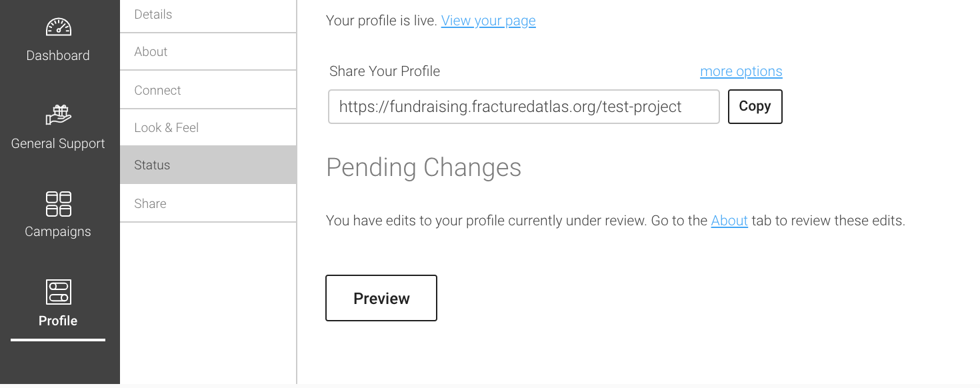Click the About link in Pending Changes text

coord(729,221)
